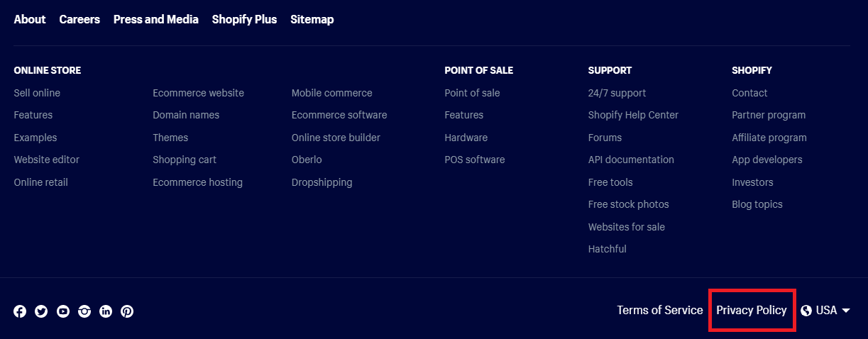
Task: Open the Affiliate program link
Action: (x=769, y=138)
